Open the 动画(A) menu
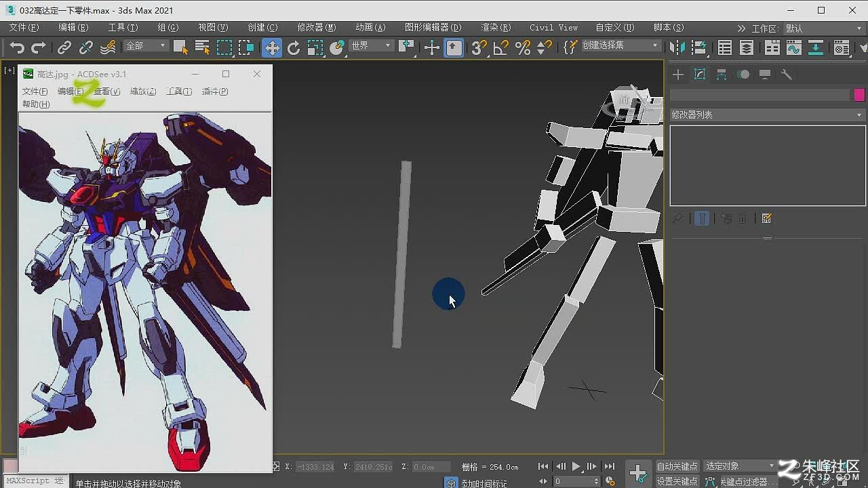The image size is (868, 488). click(370, 28)
